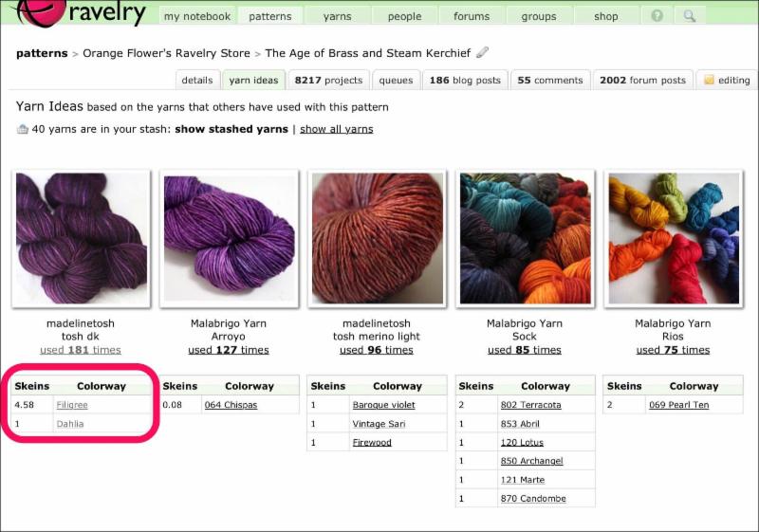Open the editing tab with folder icon
This screenshot has height=532, width=759.
727,81
